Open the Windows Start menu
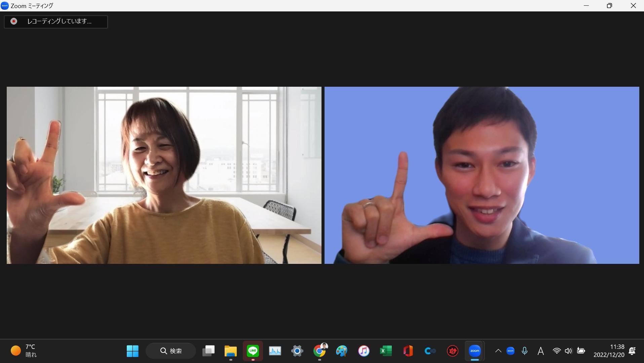 [132, 351]
